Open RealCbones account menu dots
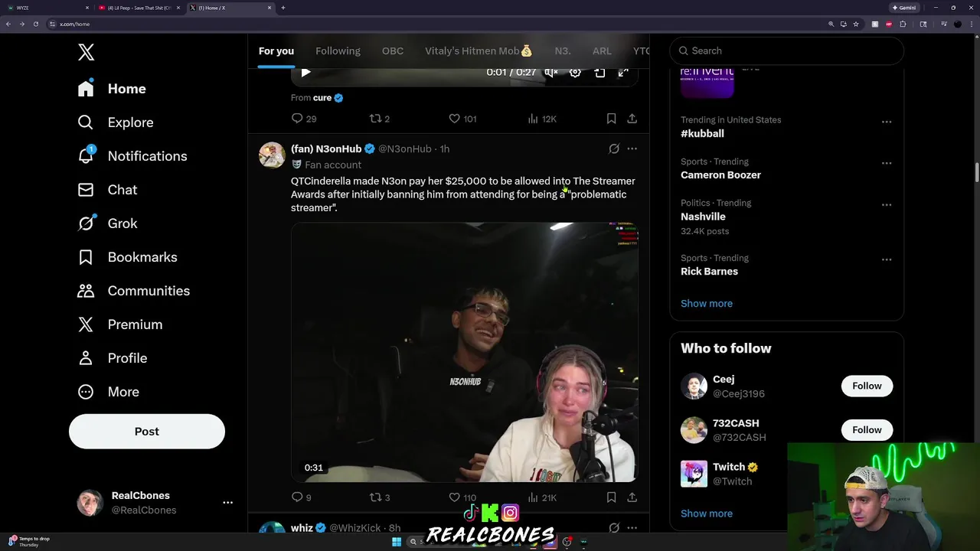 227,503
